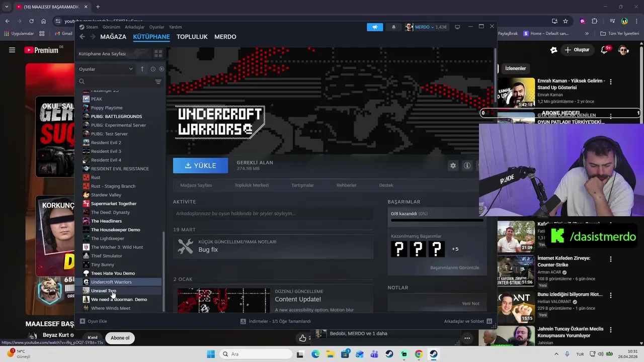Image resolution: width=644 pixels, height=362 pixels.
Task: Select Where Winds Meet entry
Action: click(111, 308)
